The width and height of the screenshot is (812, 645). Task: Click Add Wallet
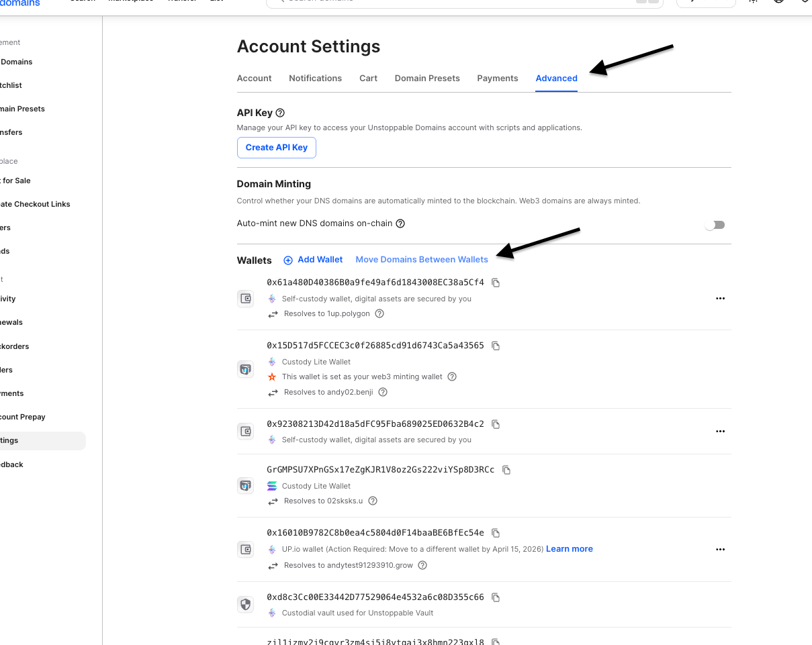(x=313, y=260)
